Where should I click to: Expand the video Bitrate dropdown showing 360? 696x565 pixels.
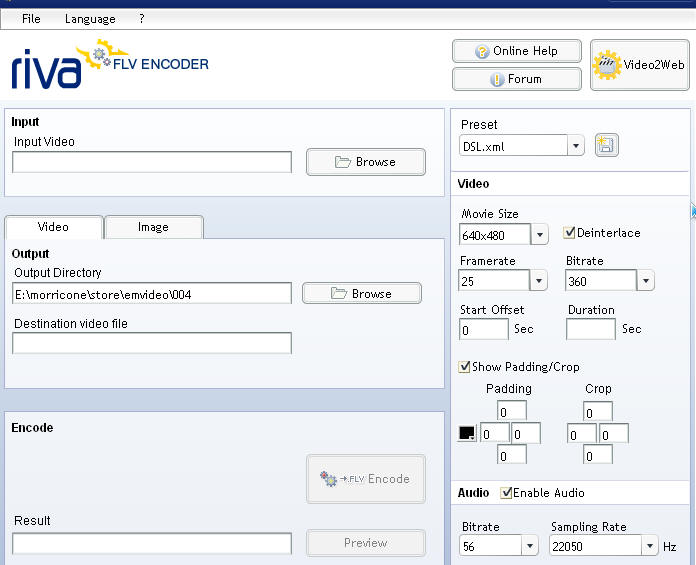[646, 281]
